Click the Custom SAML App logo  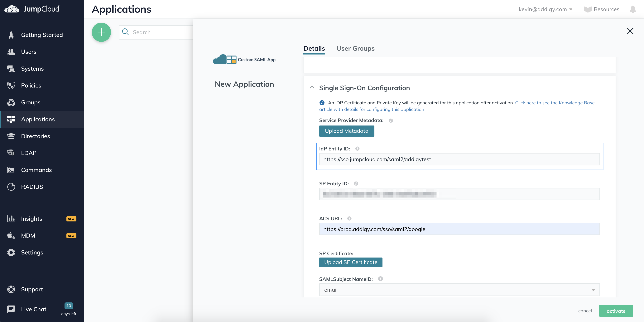click(244, 60)
